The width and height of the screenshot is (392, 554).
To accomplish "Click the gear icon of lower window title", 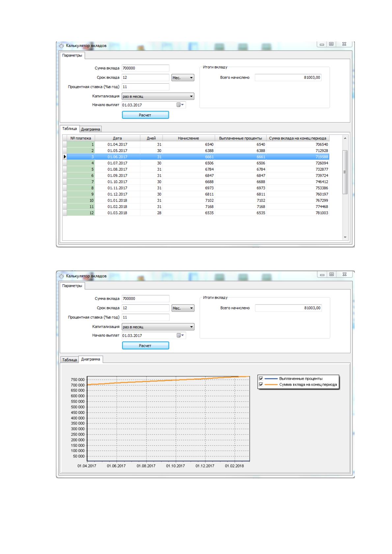I will (61, 276).
